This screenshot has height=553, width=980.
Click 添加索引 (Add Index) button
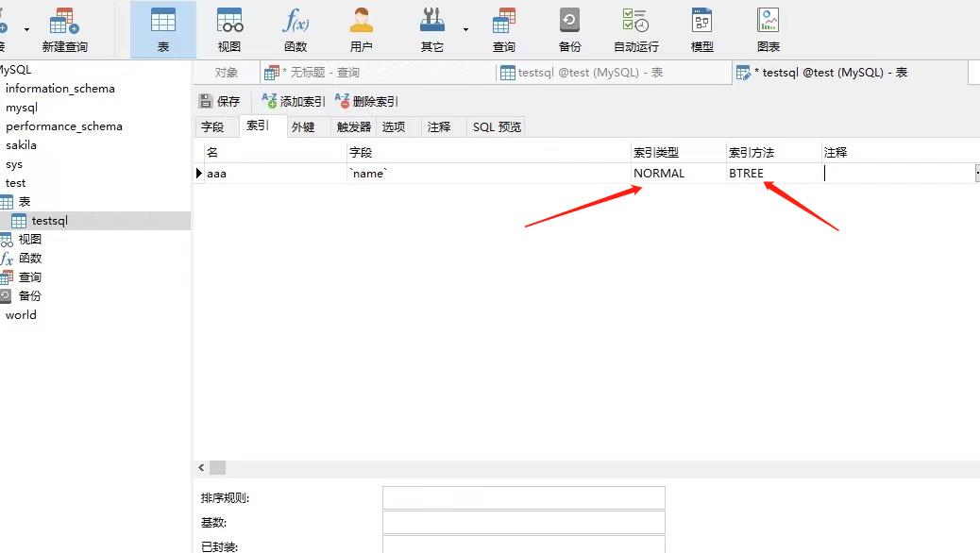tap(294, 101)
